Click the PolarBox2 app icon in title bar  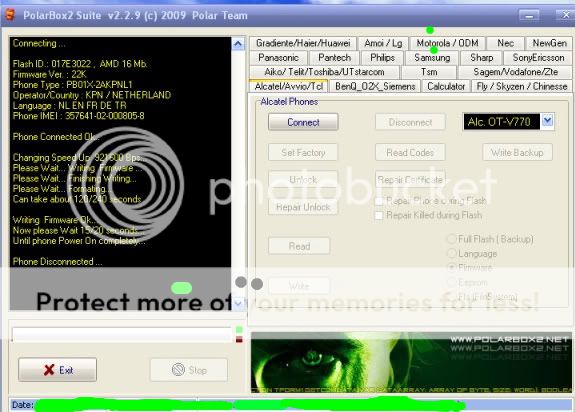point(10,15)
